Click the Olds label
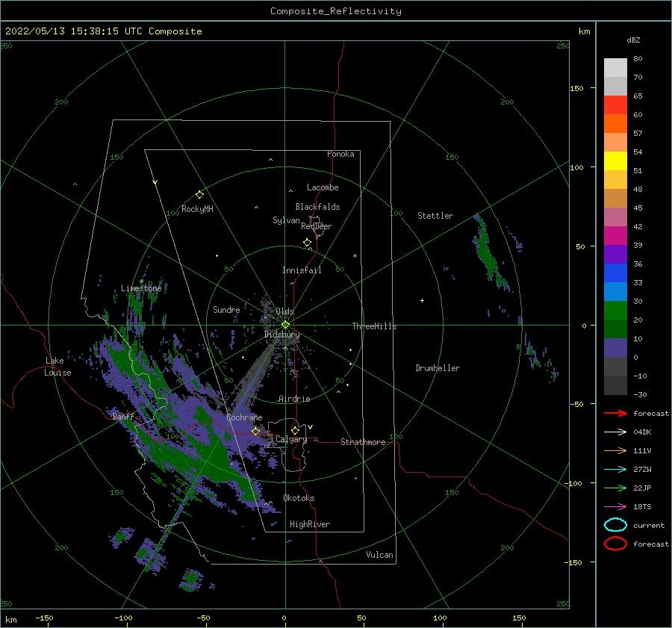Image resolution: width=672 pixels, height=628 pixels. (x=284, y=311)
